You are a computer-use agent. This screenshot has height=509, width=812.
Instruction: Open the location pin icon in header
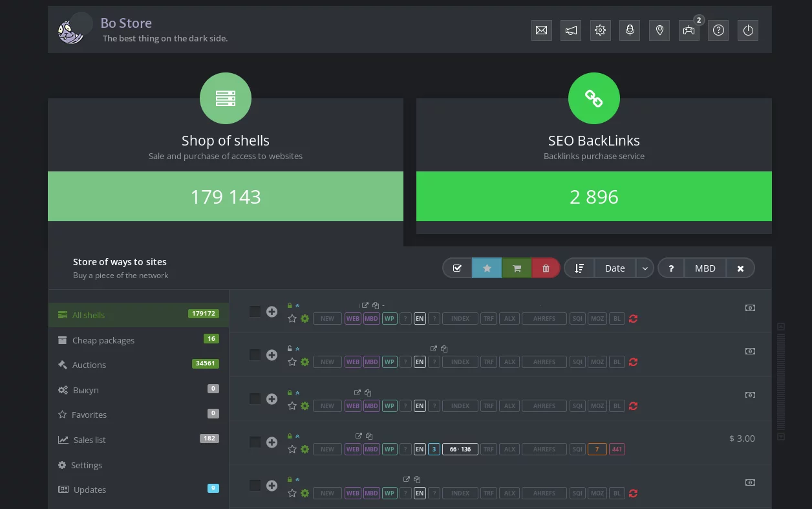[x=659, y=30]
